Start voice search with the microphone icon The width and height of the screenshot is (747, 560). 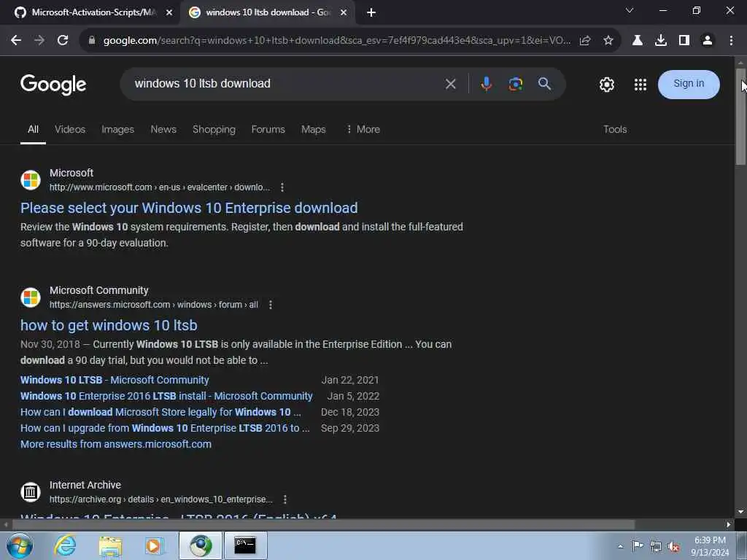[486, 85]
